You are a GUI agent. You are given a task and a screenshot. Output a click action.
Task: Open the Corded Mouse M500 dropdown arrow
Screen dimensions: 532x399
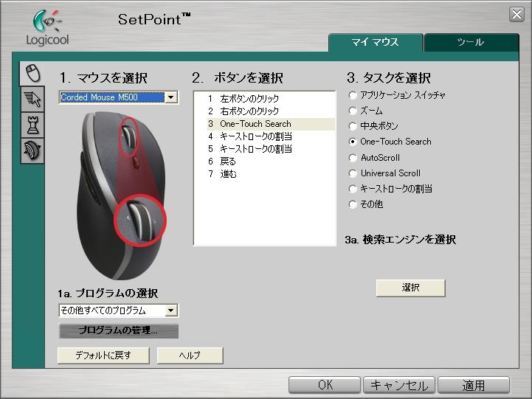click(x=171, y=97)
